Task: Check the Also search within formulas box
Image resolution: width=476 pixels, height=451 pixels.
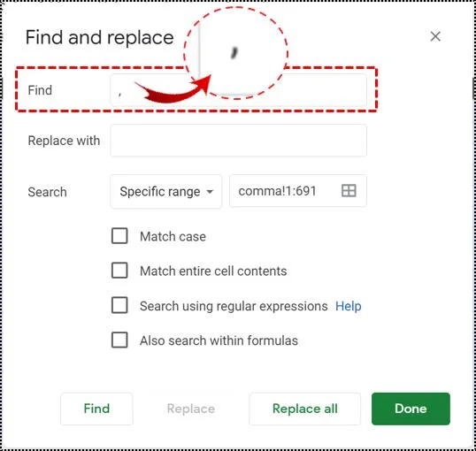Action: pyautogui.click(x=119, y=340)
